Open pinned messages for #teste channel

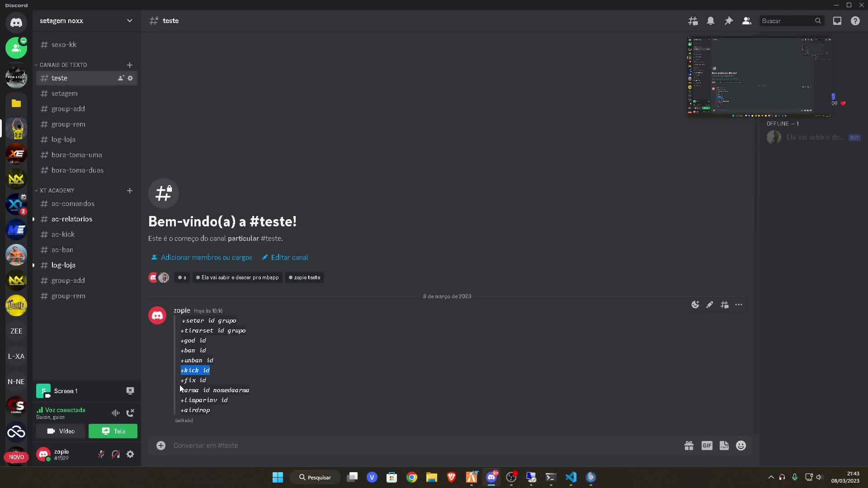(728, 21)
